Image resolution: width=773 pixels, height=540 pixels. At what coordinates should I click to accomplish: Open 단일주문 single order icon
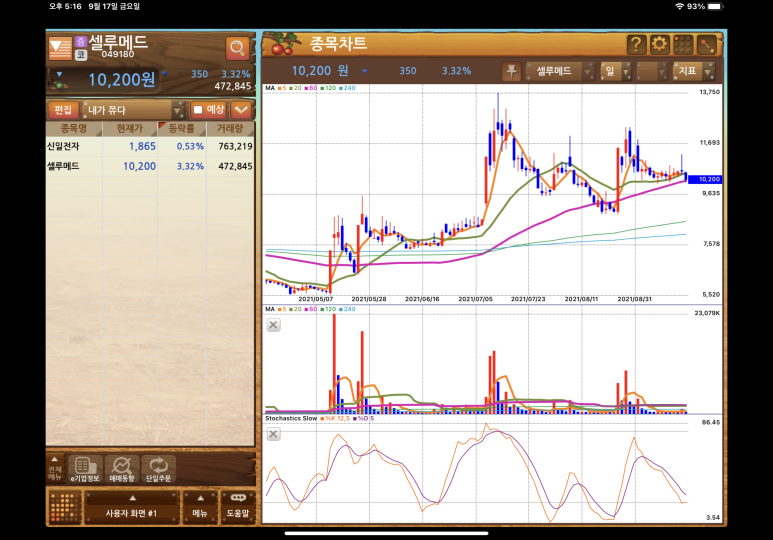click(x=158, y=468)
